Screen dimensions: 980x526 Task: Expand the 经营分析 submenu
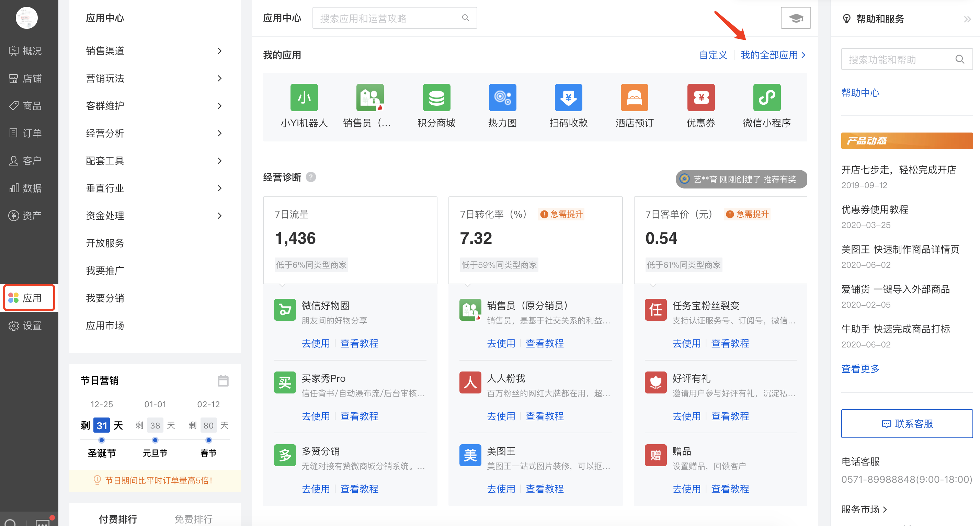coord(219,133)
